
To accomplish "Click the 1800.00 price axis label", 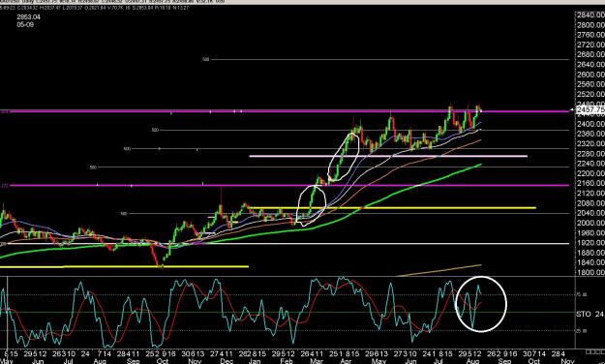I will 590,273.
